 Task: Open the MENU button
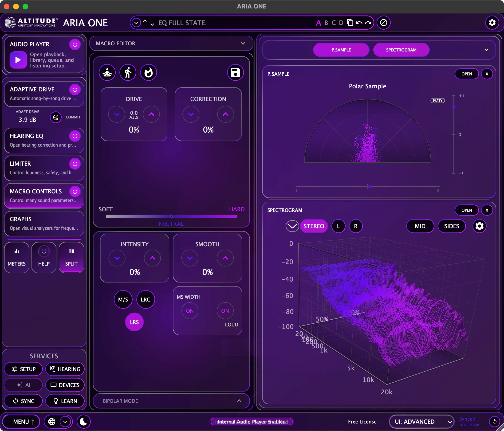click(21, 422)
